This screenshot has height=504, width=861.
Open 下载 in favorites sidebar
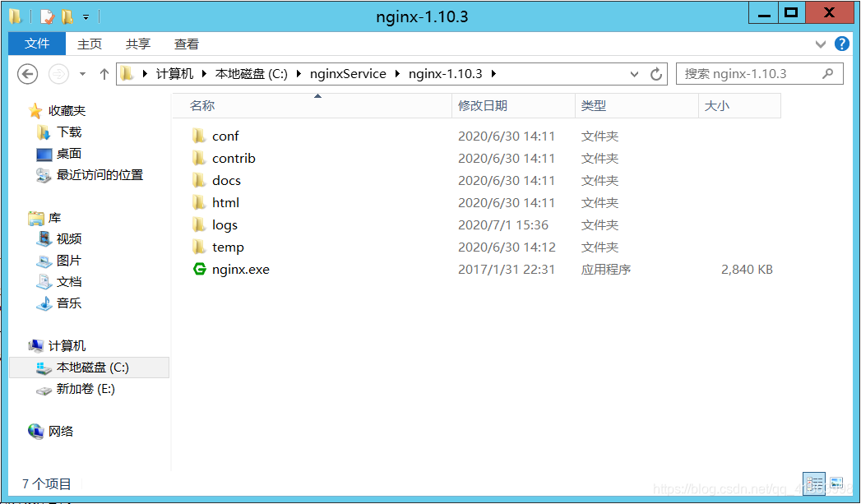[68, 132]
